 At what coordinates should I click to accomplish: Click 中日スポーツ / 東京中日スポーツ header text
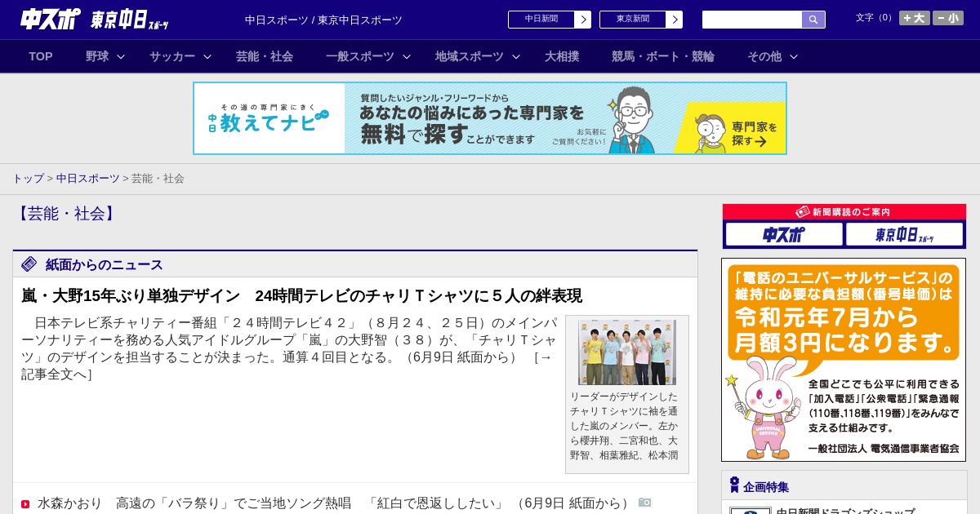[323, 20]
